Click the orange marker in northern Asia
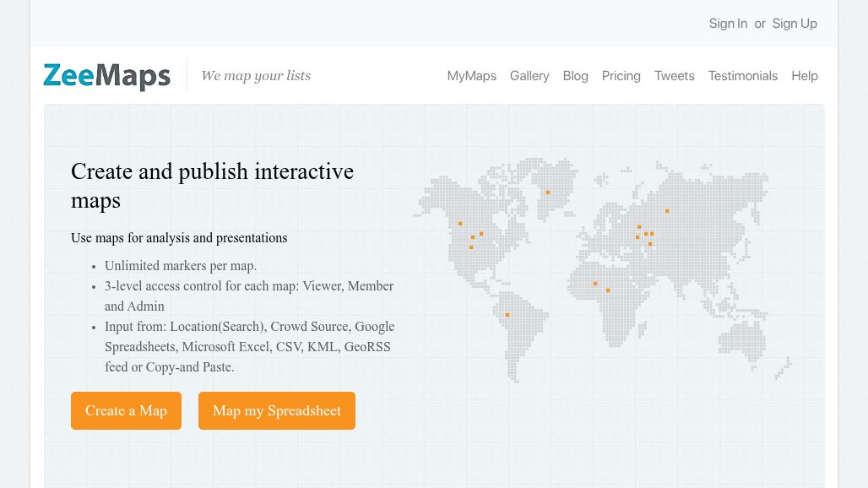The image size is (868, 488). click(x=667, y=211)
